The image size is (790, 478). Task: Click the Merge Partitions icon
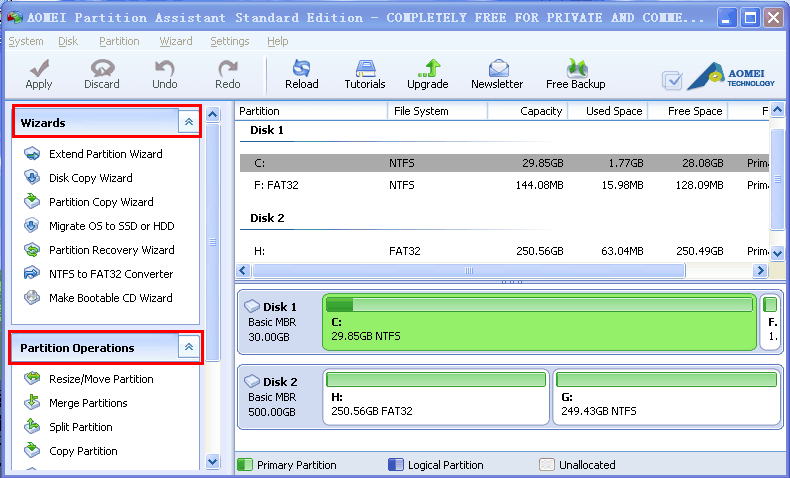32,402
